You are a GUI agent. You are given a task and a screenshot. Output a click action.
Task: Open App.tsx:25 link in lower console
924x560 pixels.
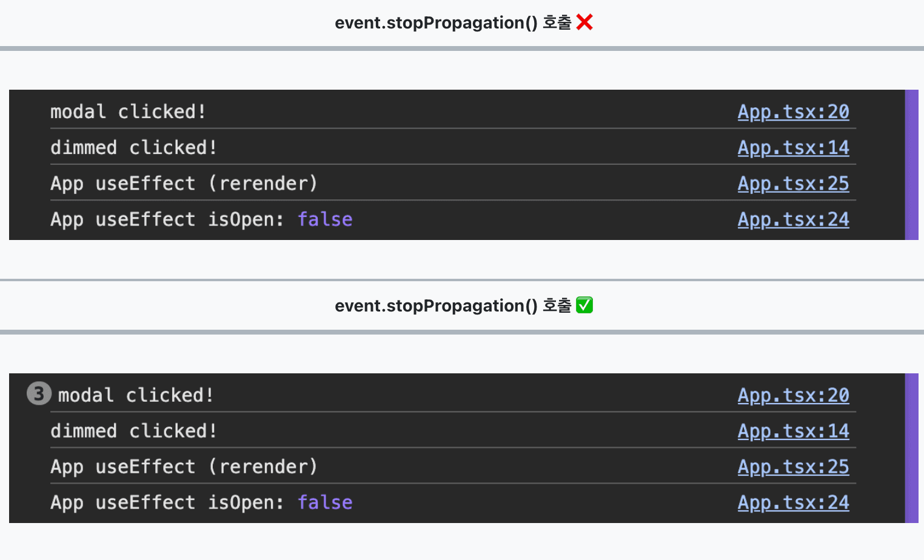pyautogui.click(x=793, y=467)
